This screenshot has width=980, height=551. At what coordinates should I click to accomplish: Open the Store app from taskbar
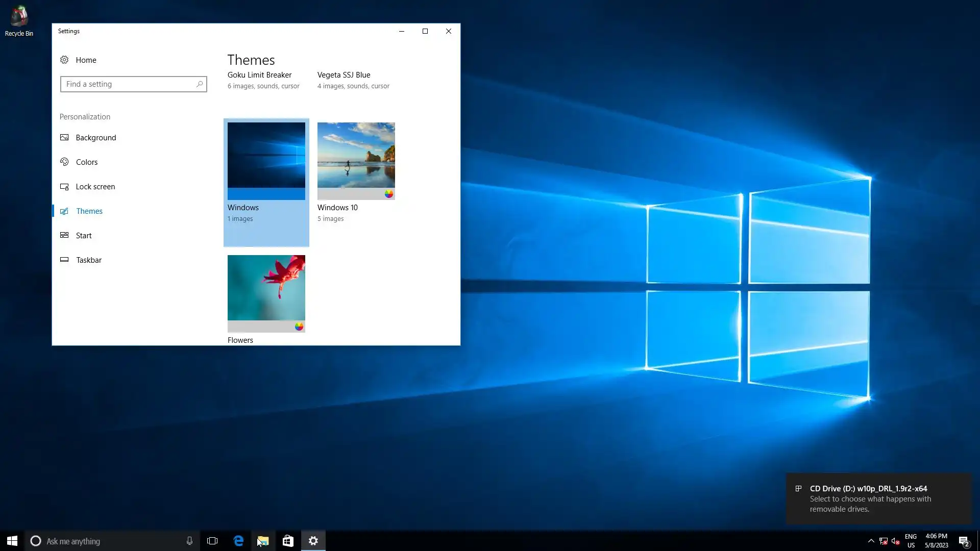(288, 541)
